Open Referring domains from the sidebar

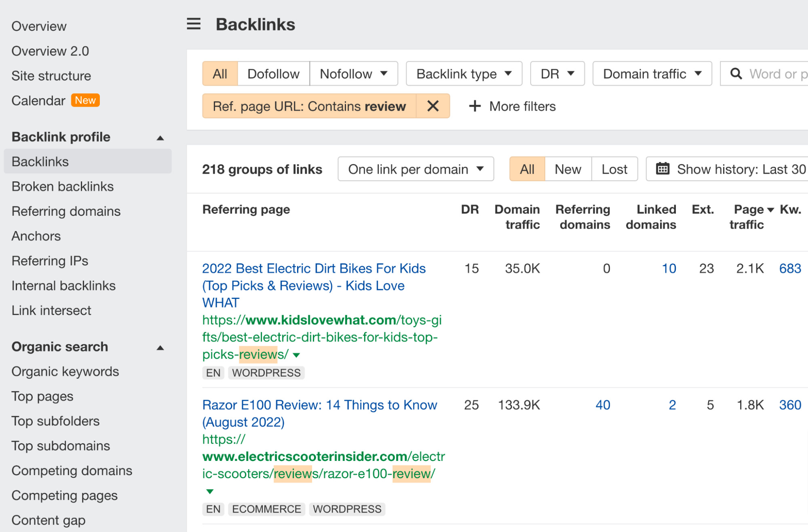pyautogui.click(x=66, y=211)
